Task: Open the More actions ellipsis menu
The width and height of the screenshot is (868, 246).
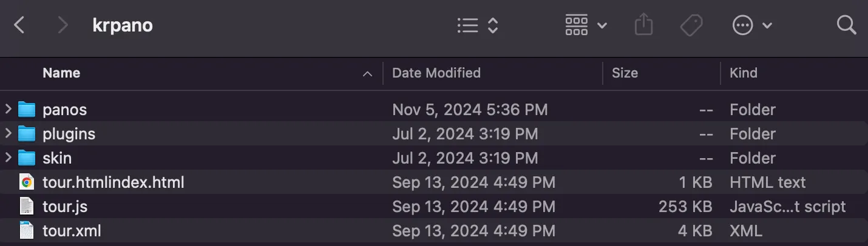Action: 751,25
